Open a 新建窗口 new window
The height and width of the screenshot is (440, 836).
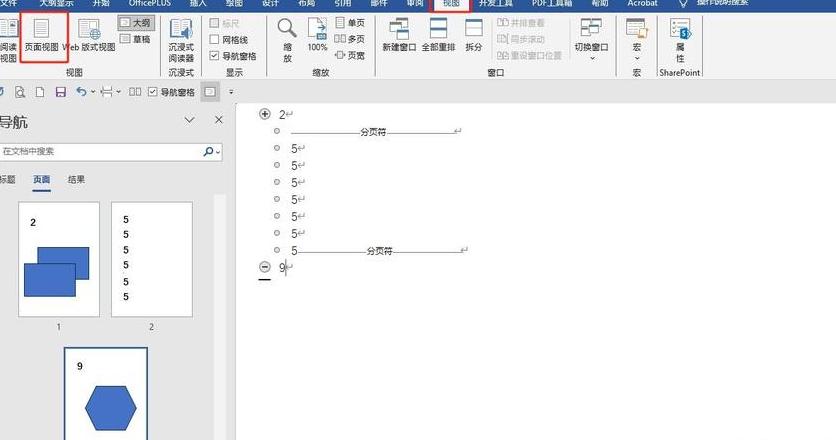(x=399, y=35)
